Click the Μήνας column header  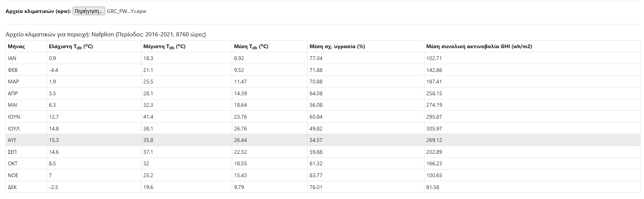coord(16,46)
